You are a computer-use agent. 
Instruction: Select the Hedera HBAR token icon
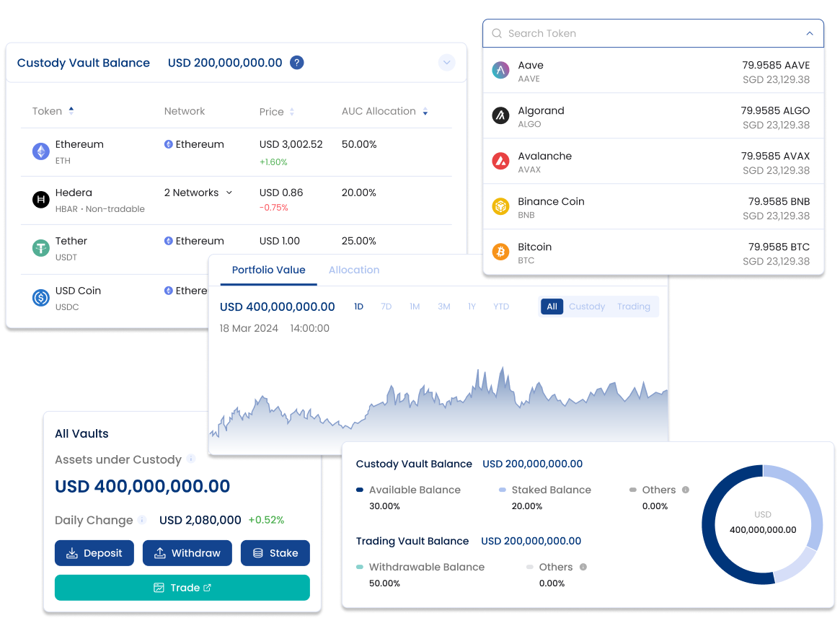[40, 200]
